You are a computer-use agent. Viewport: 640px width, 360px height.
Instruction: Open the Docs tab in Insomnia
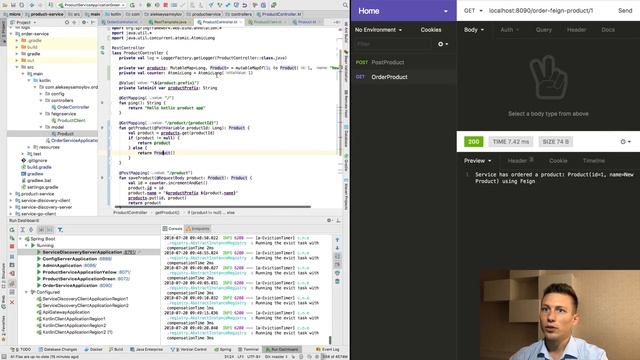point(608,30)
